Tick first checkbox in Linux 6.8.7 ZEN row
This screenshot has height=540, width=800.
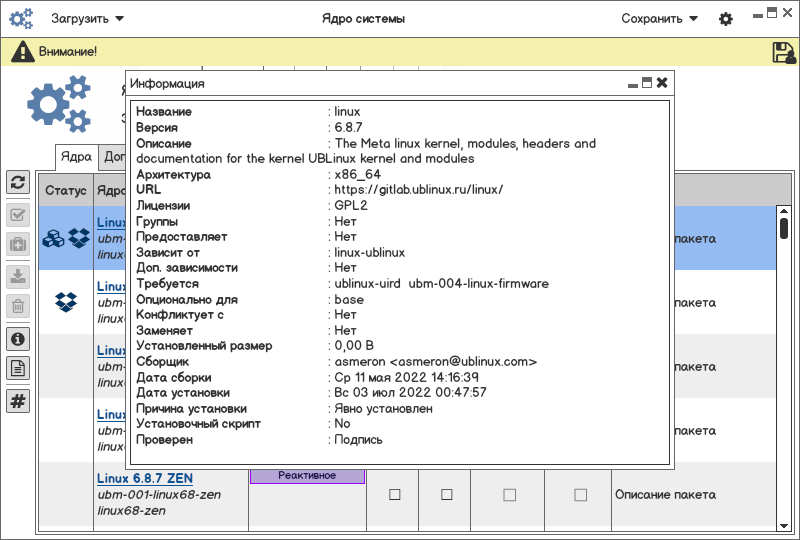(x=394, y=494)
